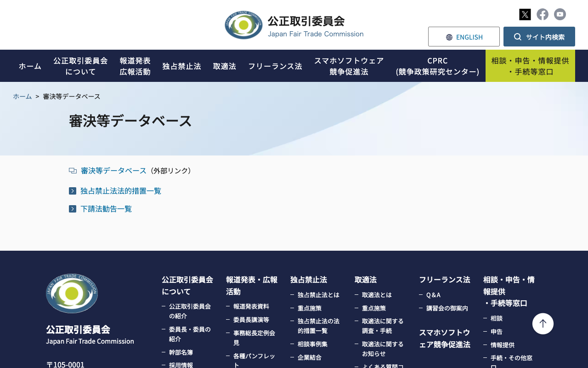Select ホーム in the main navigation

(x=30, y=66)
